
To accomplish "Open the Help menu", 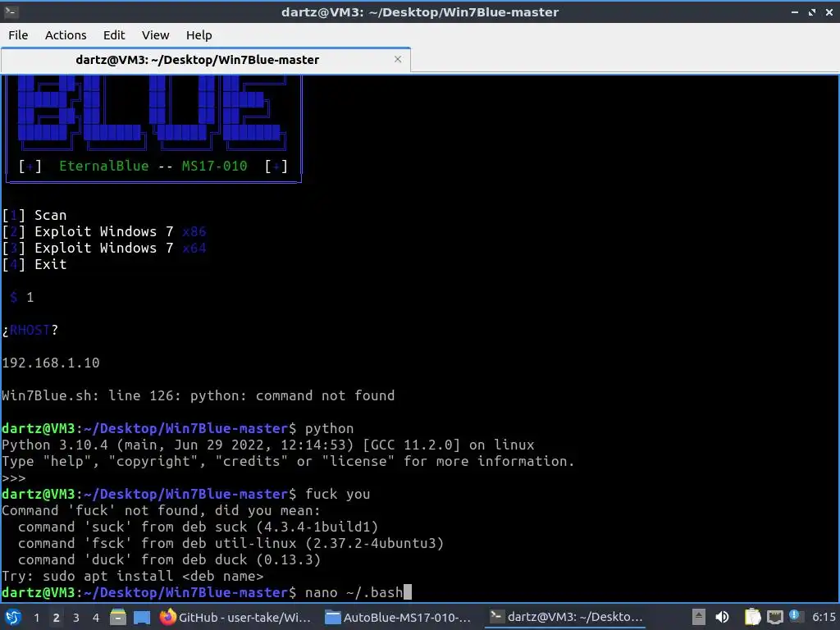I will coord(199,35).
